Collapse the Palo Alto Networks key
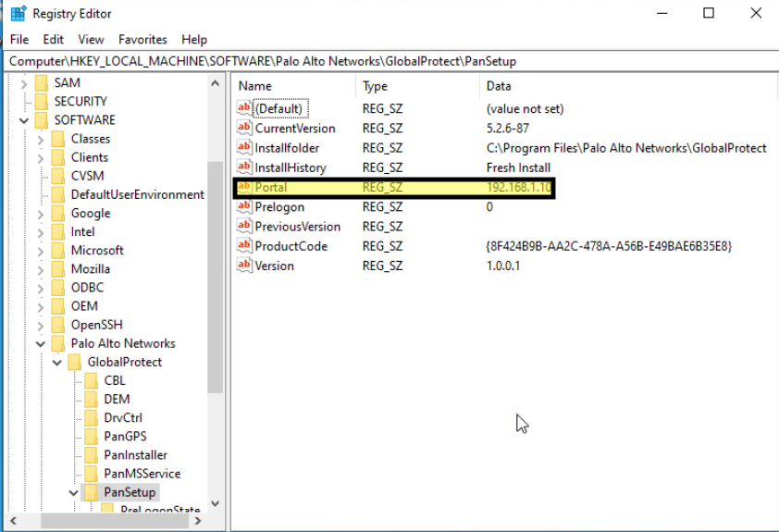 pos(40,344)
